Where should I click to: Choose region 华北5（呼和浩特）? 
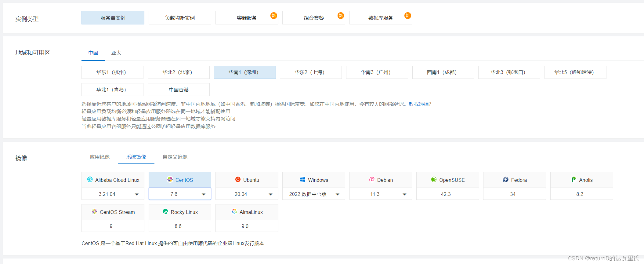pos(575,72)
